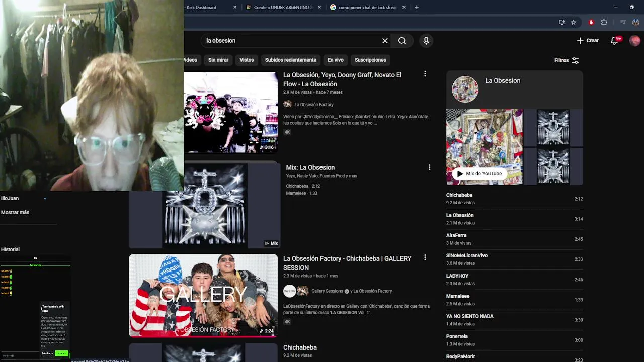This screenshot has width=644, height=362.
Task: Click the La Obsesión Factory small avatar
Action: [287, 104]
